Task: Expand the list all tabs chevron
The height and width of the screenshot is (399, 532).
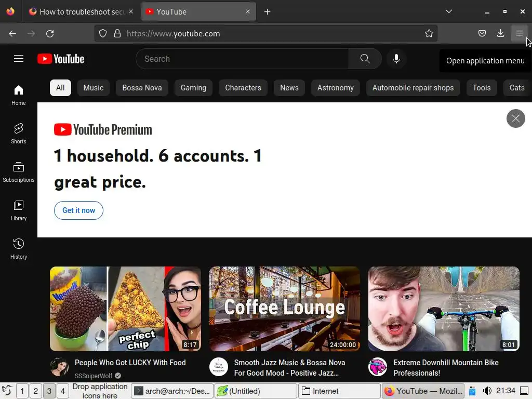Action: (x=448, y=11)
